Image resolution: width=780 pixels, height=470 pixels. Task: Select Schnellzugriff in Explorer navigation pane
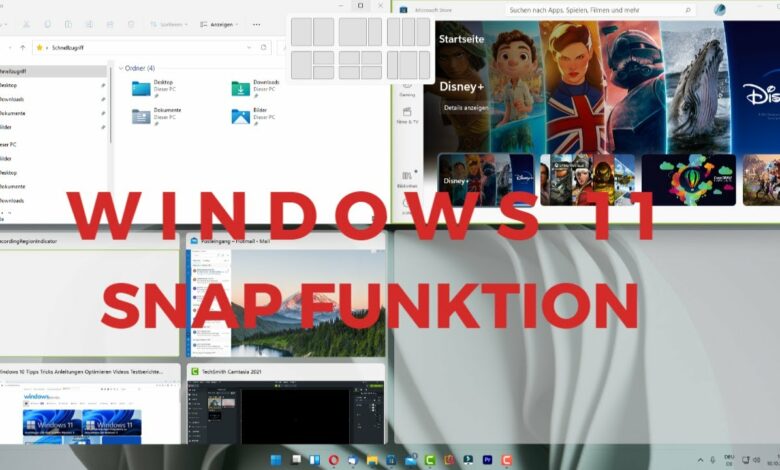tap(52, 72)
